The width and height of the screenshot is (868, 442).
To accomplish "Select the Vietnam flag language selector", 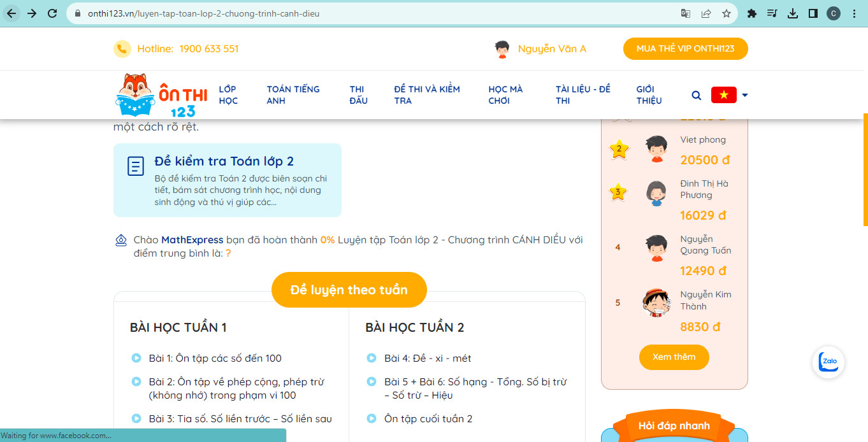I will (x=723, y=95).
